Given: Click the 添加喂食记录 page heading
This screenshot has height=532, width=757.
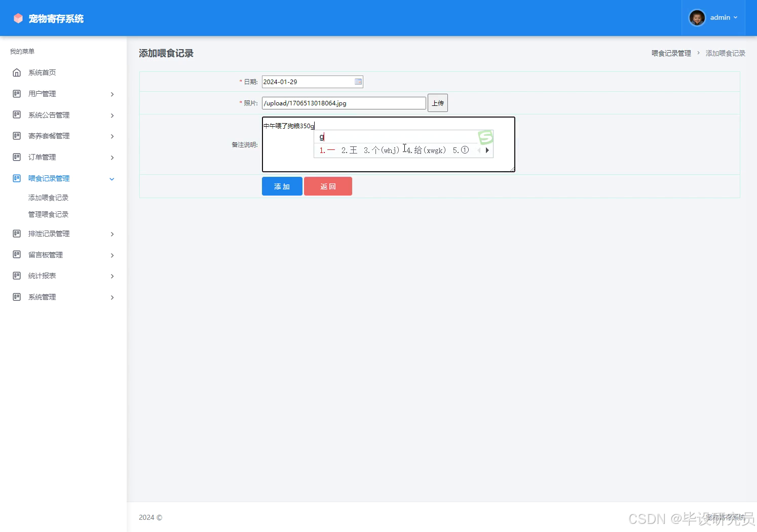Looking at the screenshot, I should pyautogui.click(x=166, y=53).
